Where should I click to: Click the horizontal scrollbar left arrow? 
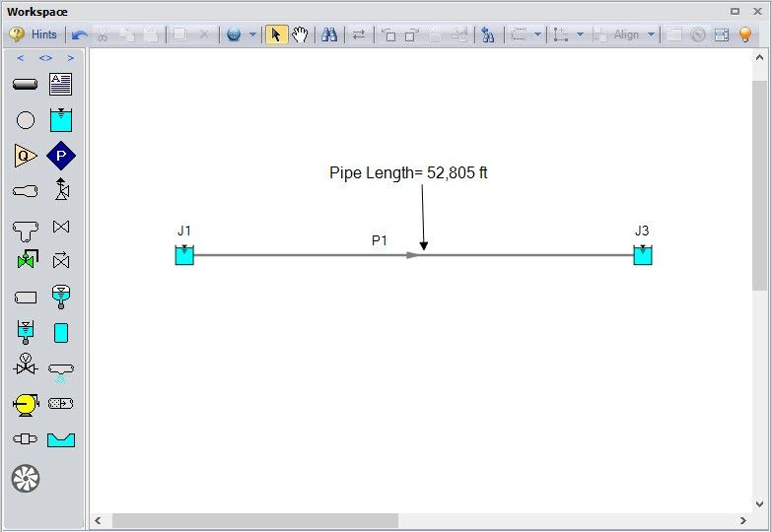point(98,521)
